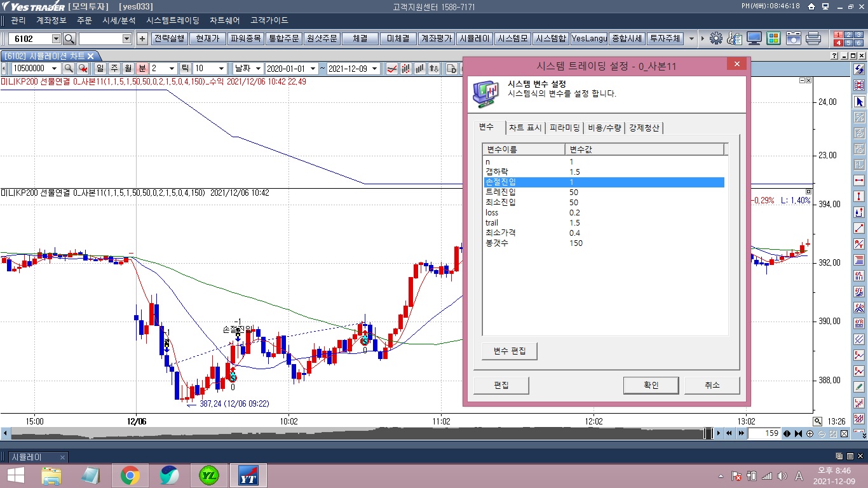
Task: Click the camera screenshot capture icon
Action: click(793, 39)
